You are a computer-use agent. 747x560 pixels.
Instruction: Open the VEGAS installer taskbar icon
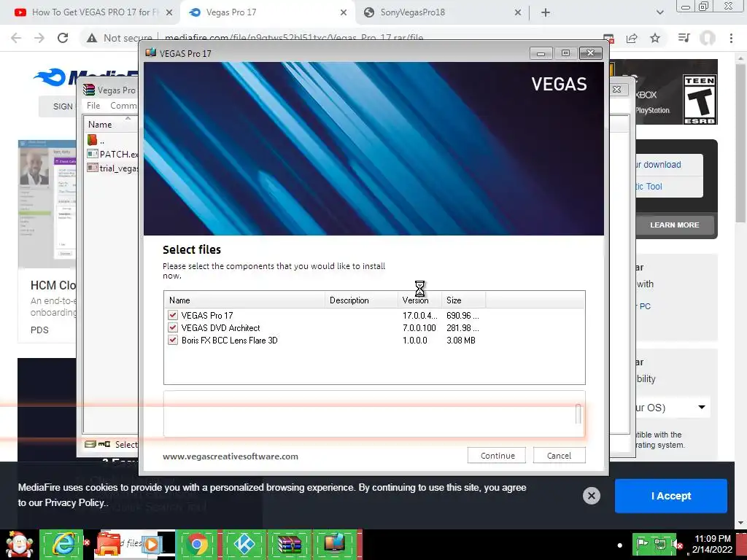click(334, 545)
